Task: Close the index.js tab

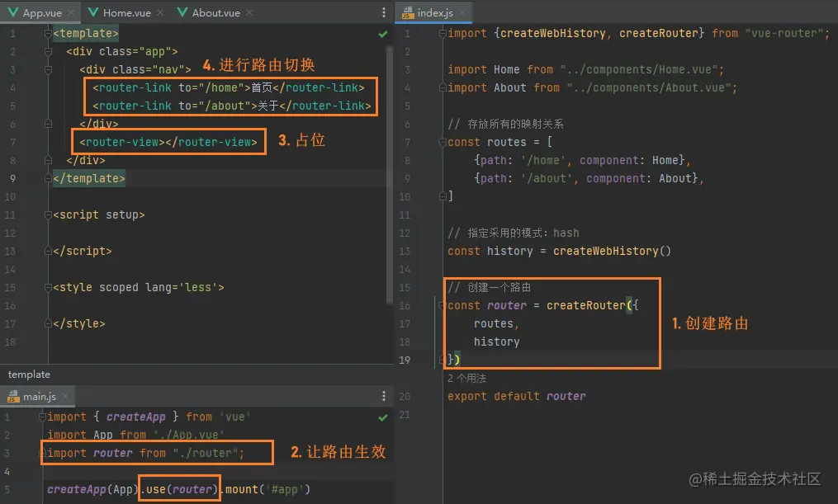Action: (462, 12)
